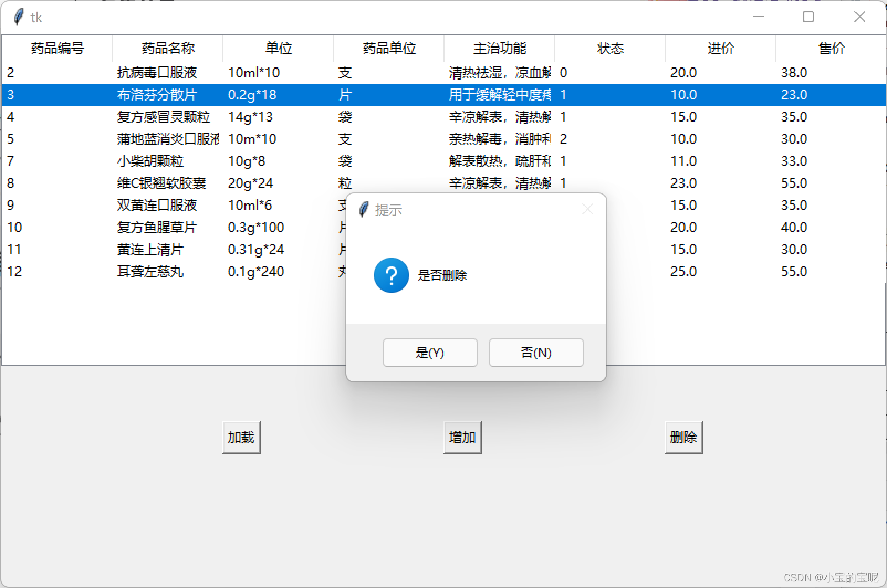Click the 进价 column header
This screenshot has height=588, width=887.
721,49
